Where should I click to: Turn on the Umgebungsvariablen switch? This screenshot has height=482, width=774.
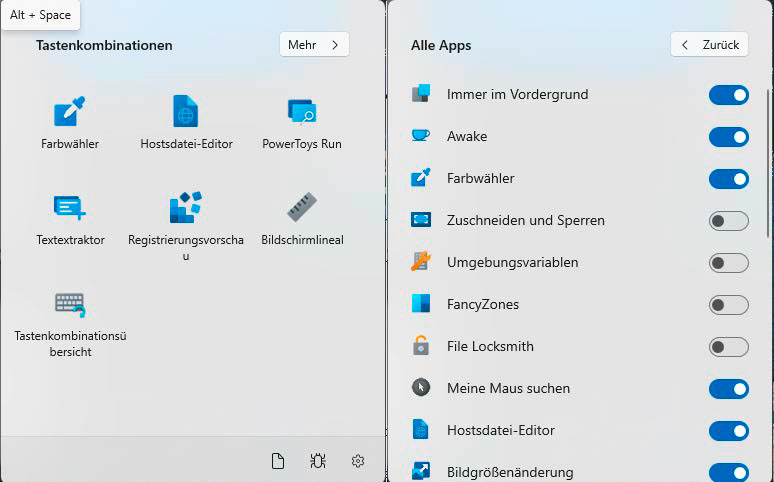point(729,263)
